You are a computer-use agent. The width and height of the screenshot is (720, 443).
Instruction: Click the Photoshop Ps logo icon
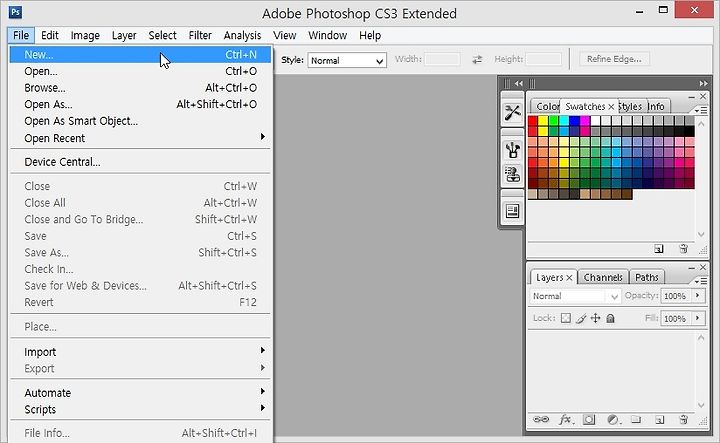(15, 12)
